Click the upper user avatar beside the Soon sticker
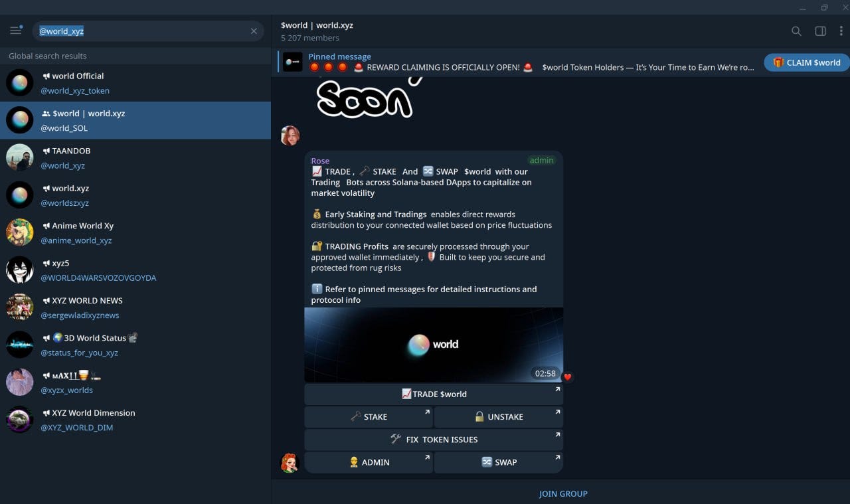 point(290,135)
